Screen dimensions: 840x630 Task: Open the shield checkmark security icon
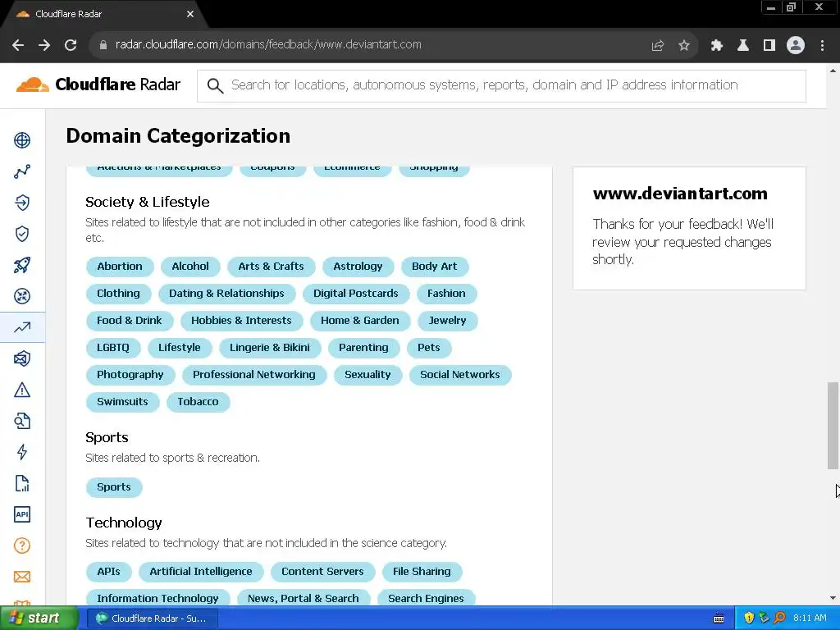click(x=22, y=234)
